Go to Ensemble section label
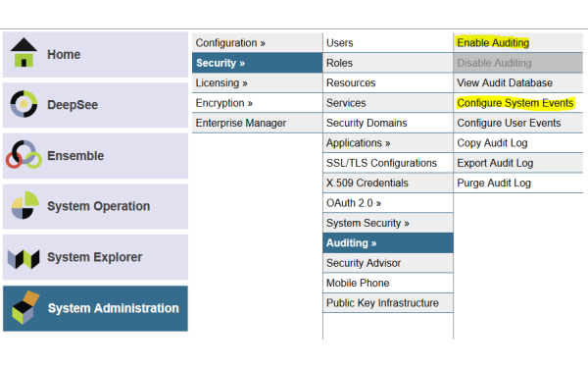This screenshot has width=588, height=368. click(x=75, y=155)
